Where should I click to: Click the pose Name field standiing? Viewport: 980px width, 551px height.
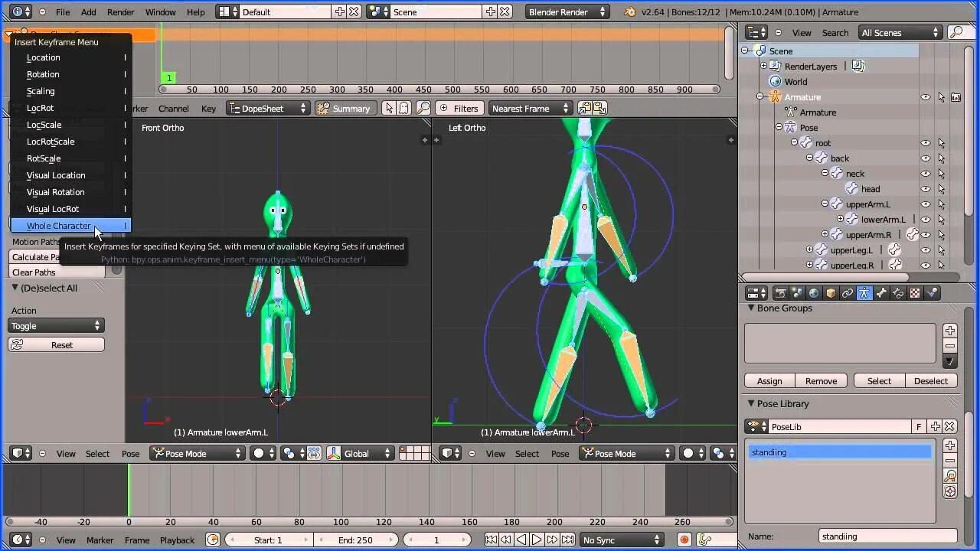[x=888, y=536]
